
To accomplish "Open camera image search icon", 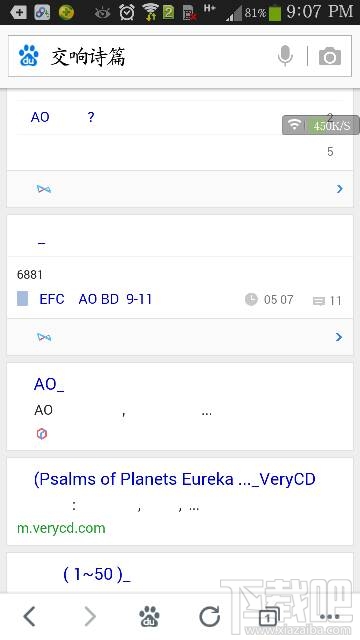I will coord(330,56).
